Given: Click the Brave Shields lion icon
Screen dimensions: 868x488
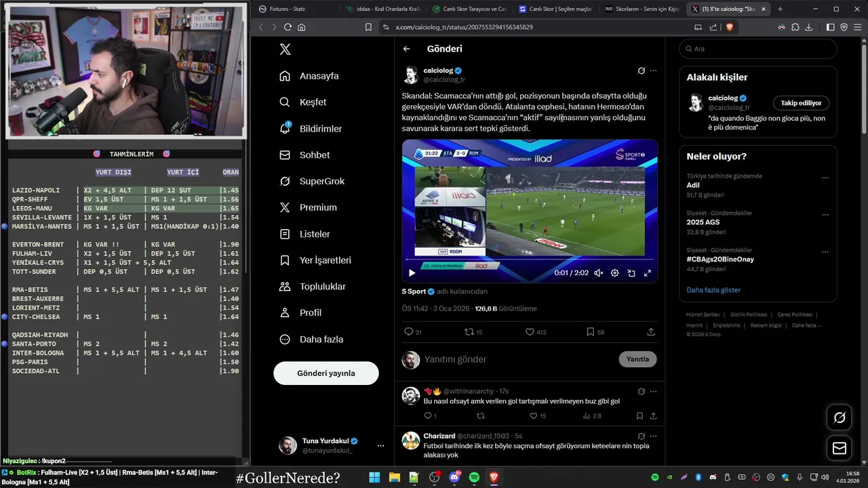Looking at the screenshot, I should click(x=730, y=27).
